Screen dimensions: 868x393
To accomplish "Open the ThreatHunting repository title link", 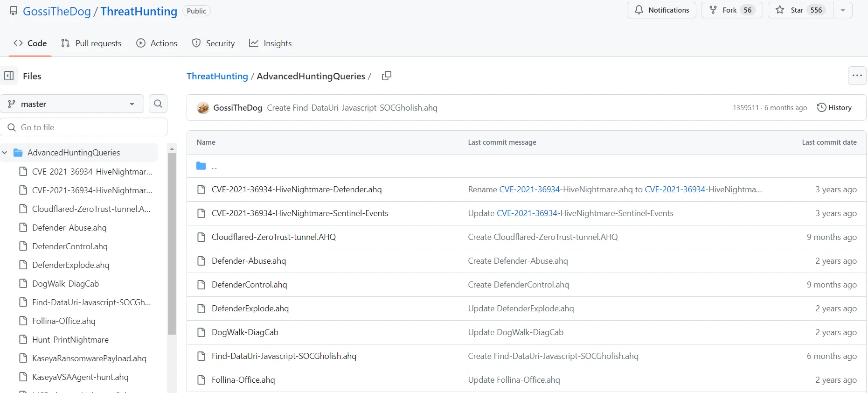I will click(139, 11).
